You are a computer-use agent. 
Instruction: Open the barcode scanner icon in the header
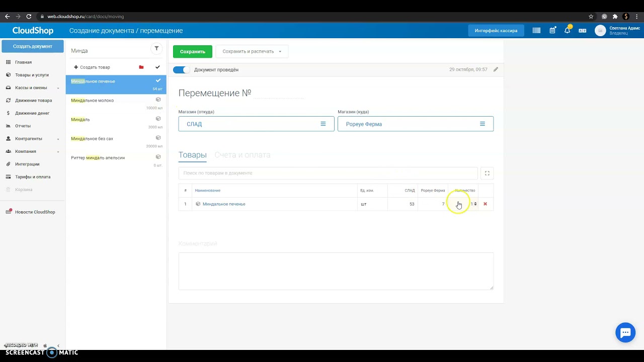[x=536, y=31]
